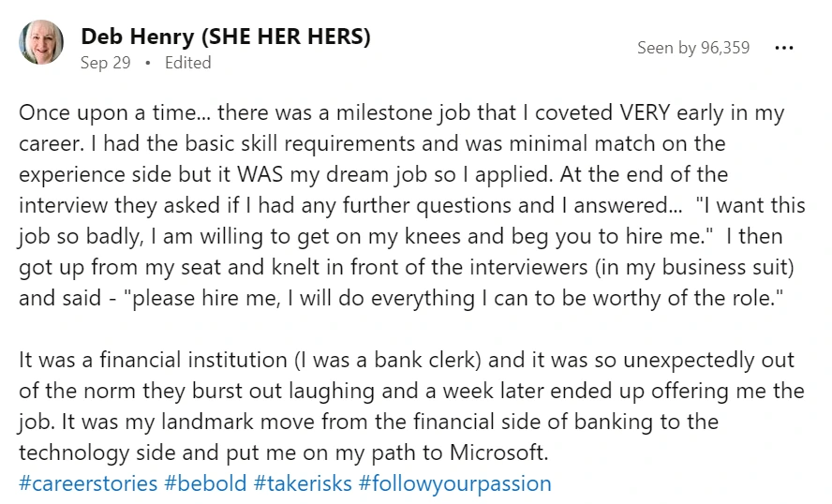The width and height of the screenshot is (832, 504).
Task: Click the Sep 29 post date
Action: coord(107,63)
